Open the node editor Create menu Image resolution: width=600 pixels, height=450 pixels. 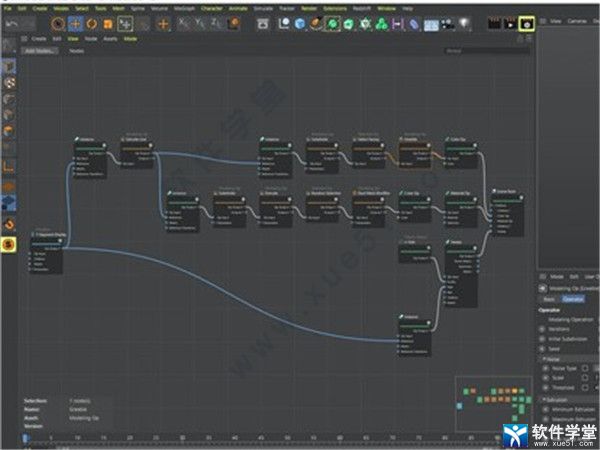point(39,39)
